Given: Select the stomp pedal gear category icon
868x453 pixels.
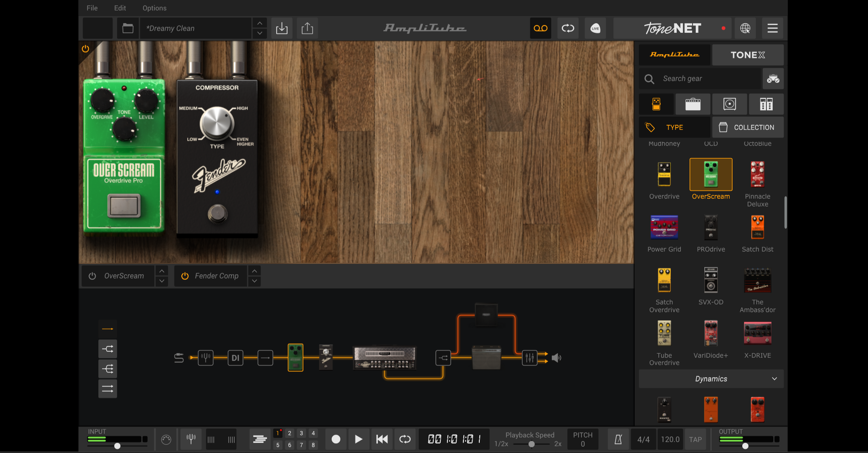Looking at the screenshot, I should [x=656, y=104].
